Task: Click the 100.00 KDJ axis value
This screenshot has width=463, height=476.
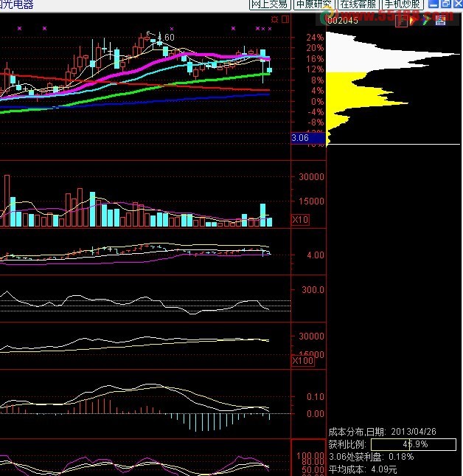Action: 310,455
